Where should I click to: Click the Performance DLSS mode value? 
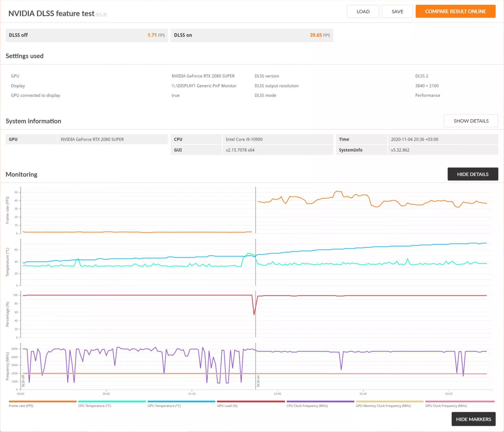coord(428,95)
